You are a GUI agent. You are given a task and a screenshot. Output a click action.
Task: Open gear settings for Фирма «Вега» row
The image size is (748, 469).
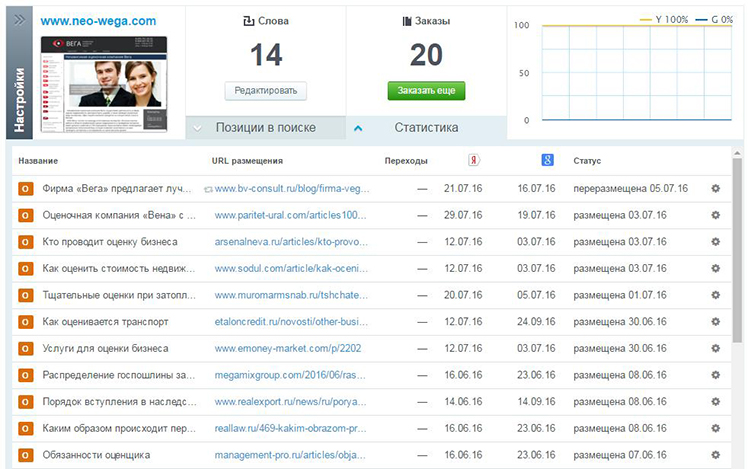tap(715, 188)
